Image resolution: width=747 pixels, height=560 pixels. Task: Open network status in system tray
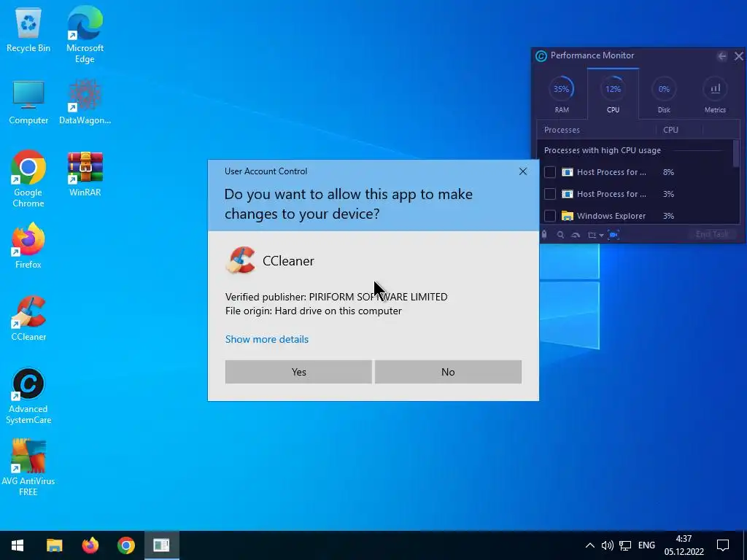click(625, 545)
